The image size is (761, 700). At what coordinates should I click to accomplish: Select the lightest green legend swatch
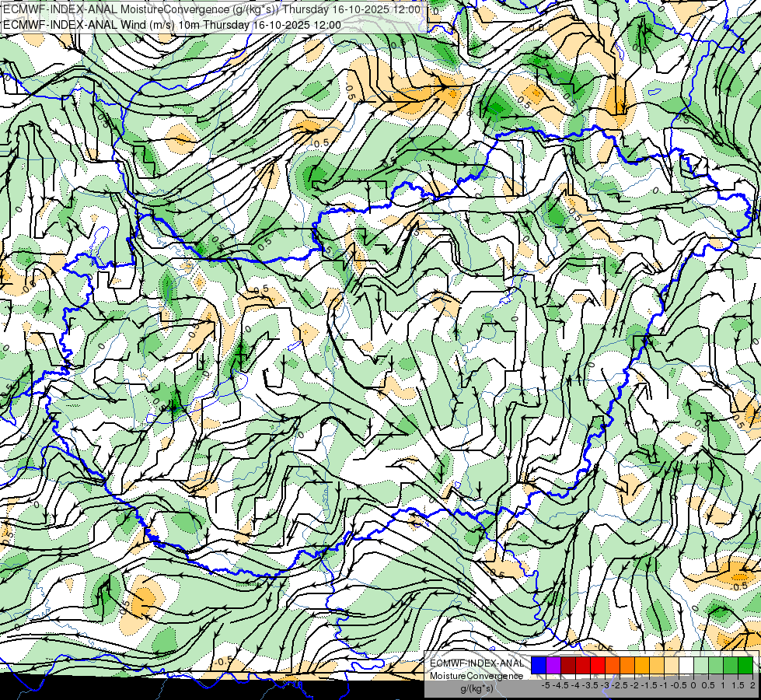(701, 665)
